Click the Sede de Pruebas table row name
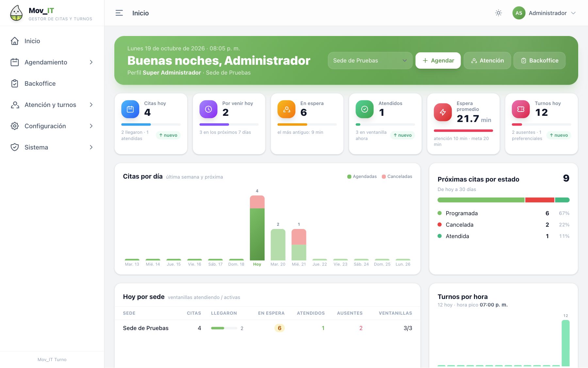588x368 pixels. 146,328
